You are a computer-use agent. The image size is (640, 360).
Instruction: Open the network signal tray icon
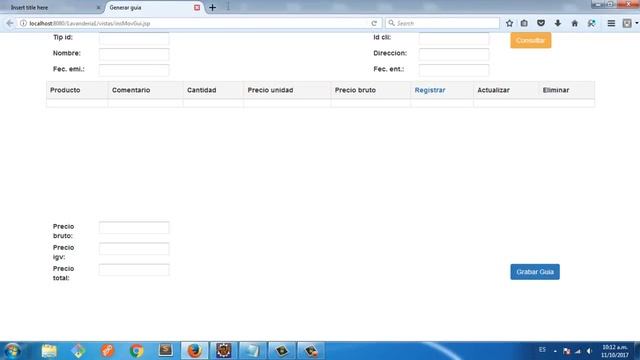point(578,351)
